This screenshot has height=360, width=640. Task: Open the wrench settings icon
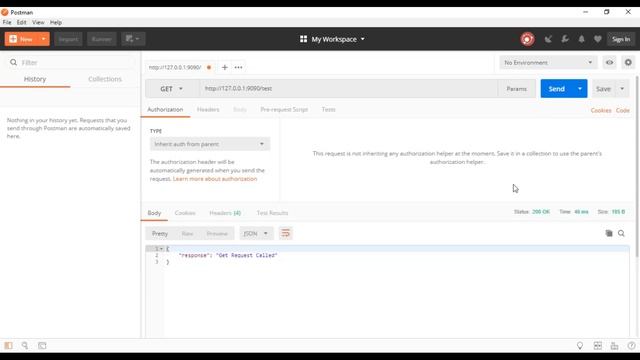565,39
